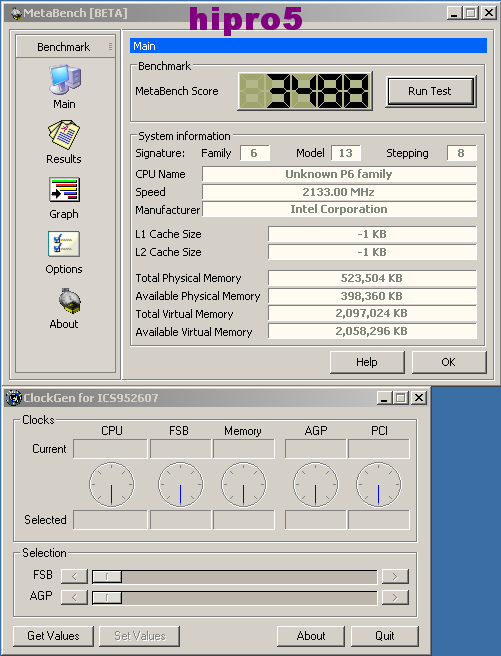This screenshot has height=656, width=501.
Task: Click the ClockGen title bar app icon
Action: (14, 397)
